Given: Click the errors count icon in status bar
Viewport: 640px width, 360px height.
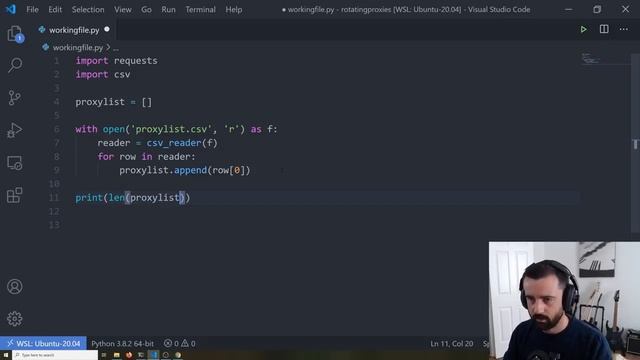Looking at the screenshot, I should (x=168, y=344).
